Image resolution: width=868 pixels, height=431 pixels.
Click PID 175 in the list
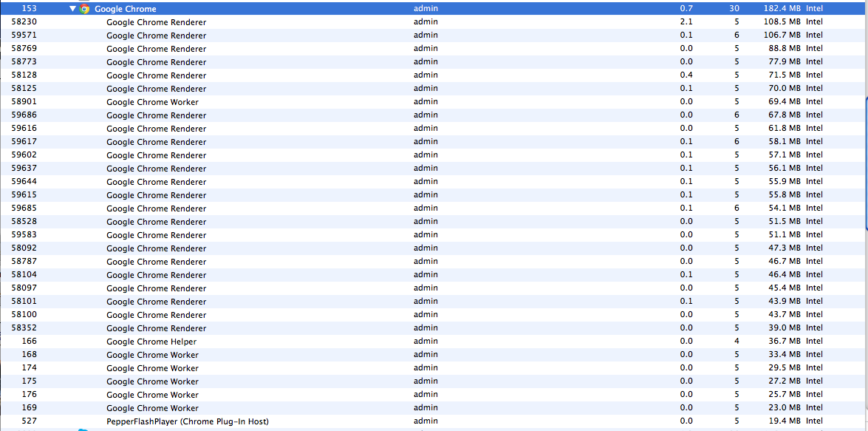[30, 381]
